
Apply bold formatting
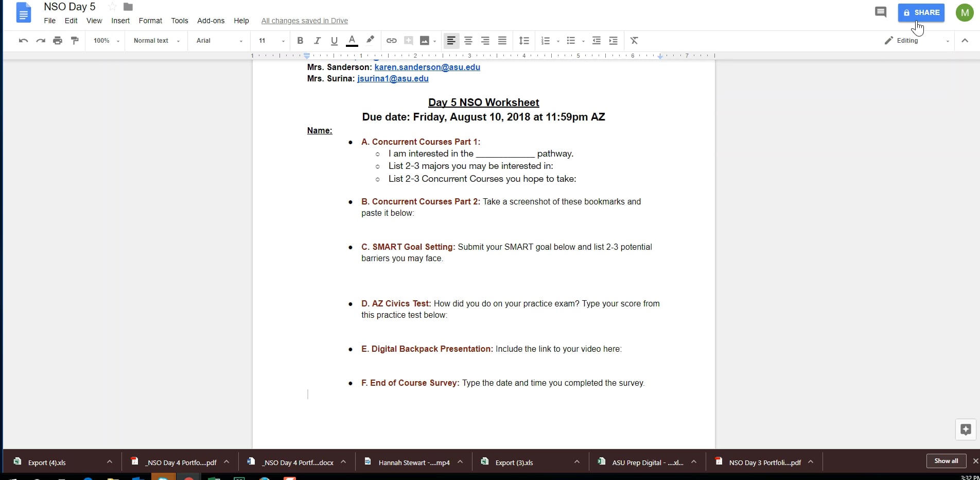pyautogui.click(x=300, y=41)
